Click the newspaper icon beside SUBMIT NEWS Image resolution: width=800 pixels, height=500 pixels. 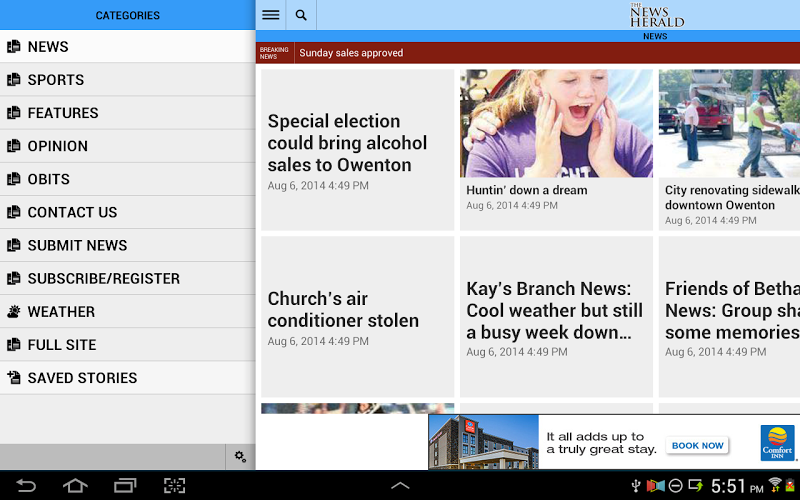tap(14, 245)
